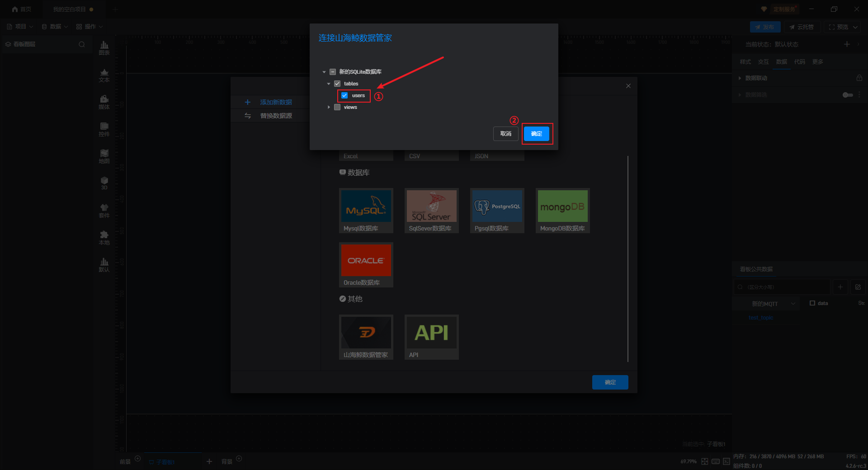Click the search icon in 看板图层 panel

[82, 44]
